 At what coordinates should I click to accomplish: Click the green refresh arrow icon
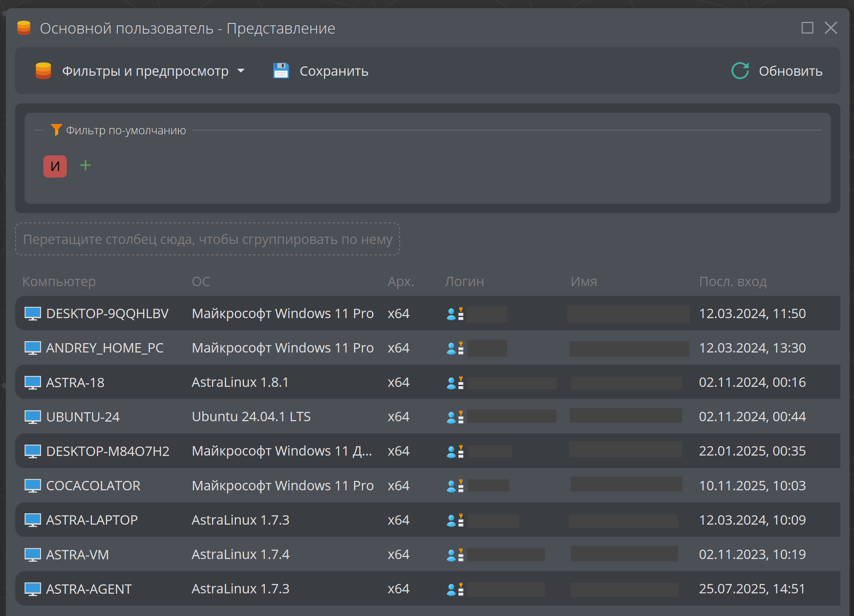[740, 71]
